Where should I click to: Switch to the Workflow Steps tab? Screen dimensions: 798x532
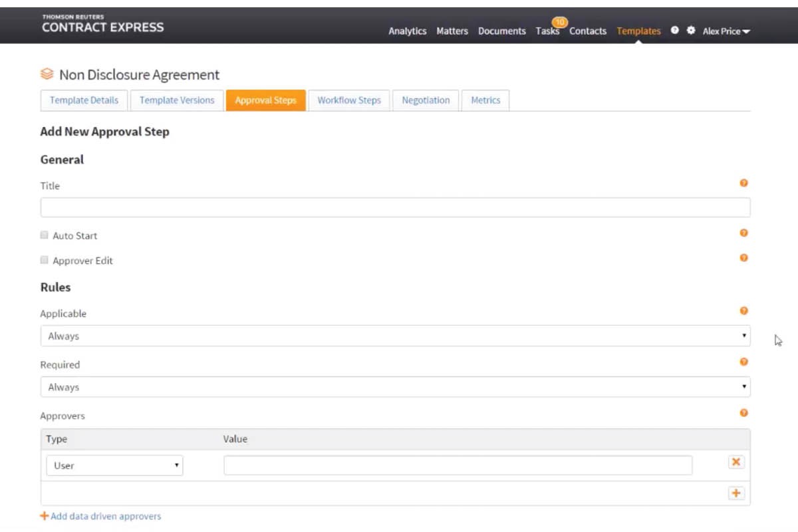pos(349,100)
